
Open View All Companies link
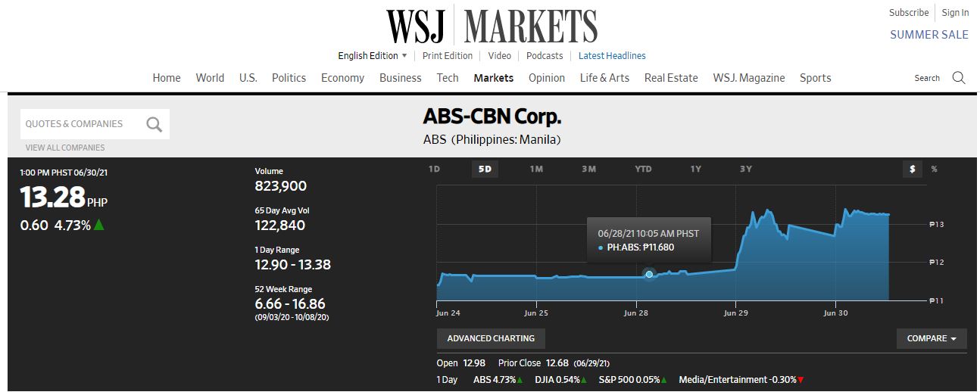coord(65,148)
